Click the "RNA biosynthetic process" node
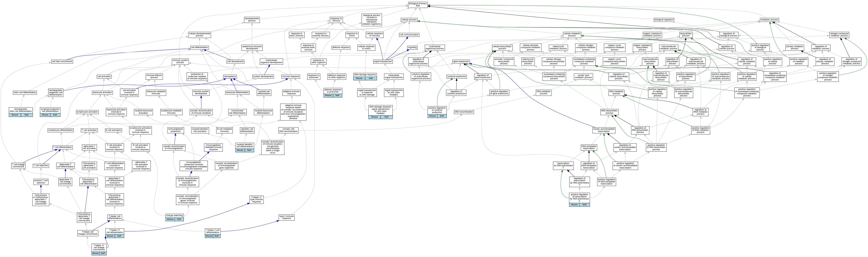 pyautogui.click(x=610, y=112)
